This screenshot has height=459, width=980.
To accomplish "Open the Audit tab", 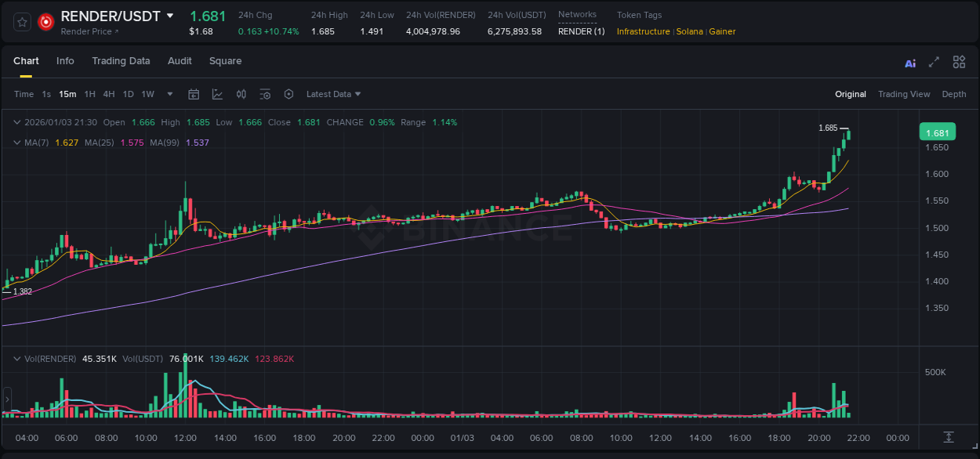I will (x=180, y=61).
